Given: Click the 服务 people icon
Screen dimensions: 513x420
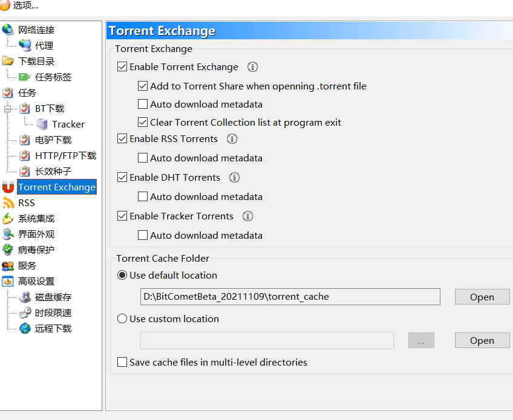Looking at the screenshot, I should (x=8, y=266).
